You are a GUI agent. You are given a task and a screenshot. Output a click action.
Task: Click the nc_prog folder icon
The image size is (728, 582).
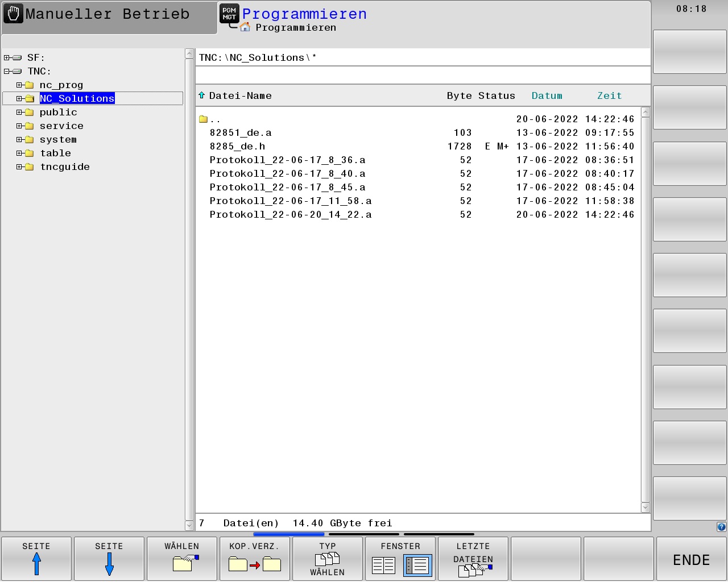[30, 85]
